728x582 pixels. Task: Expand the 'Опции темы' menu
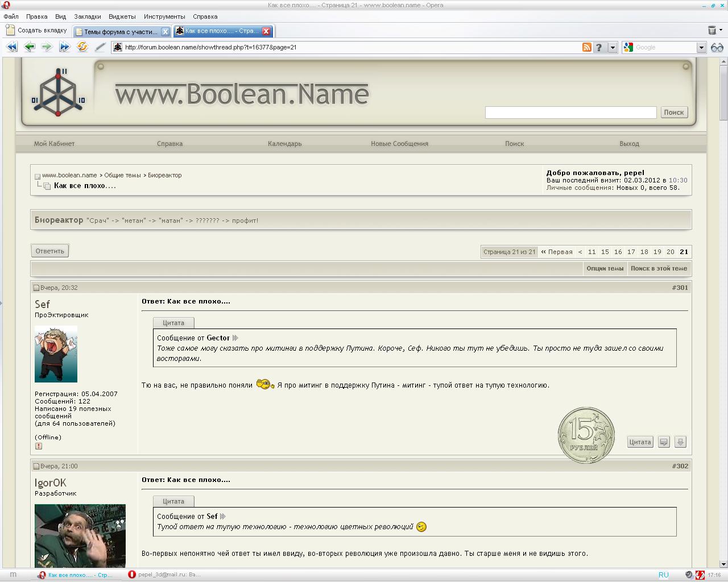(605, 268)
